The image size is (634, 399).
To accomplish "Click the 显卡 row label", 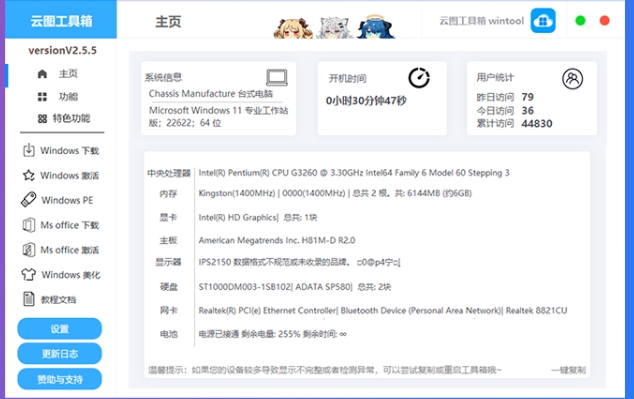I will tap(168, 217).
